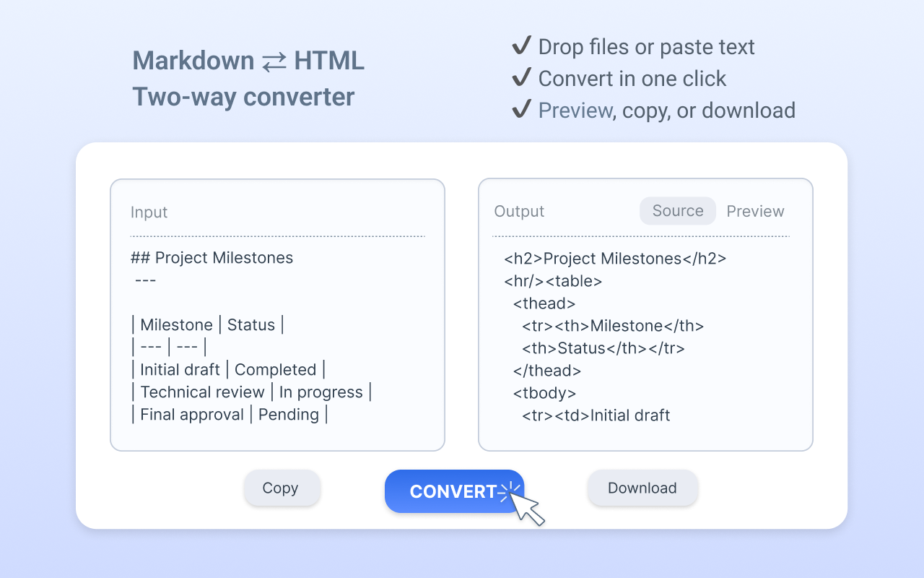The height and width of the screenshot is (578, 924).
Task: Click the blue CONVERT button
Action: 454,491
